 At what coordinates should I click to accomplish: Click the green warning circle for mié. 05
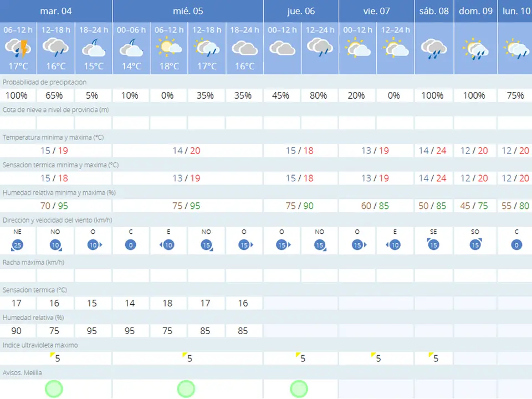click(186, 389)
